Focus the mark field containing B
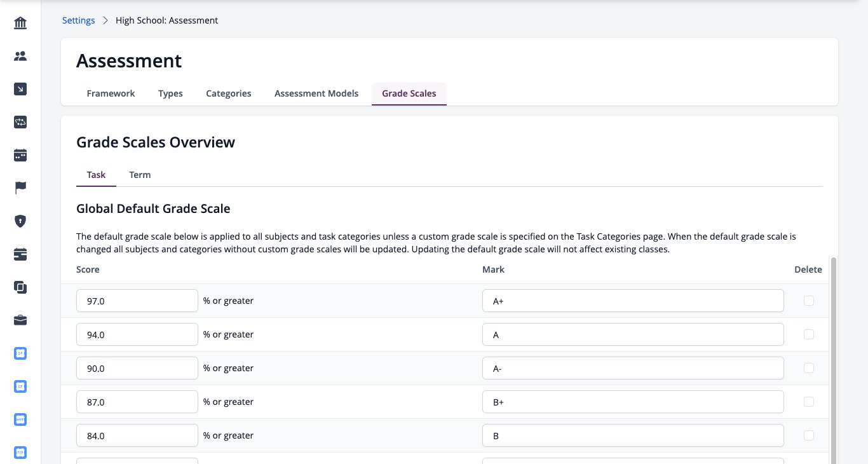Viewport: 868px width, 464px height. click(x=633, y=435)
